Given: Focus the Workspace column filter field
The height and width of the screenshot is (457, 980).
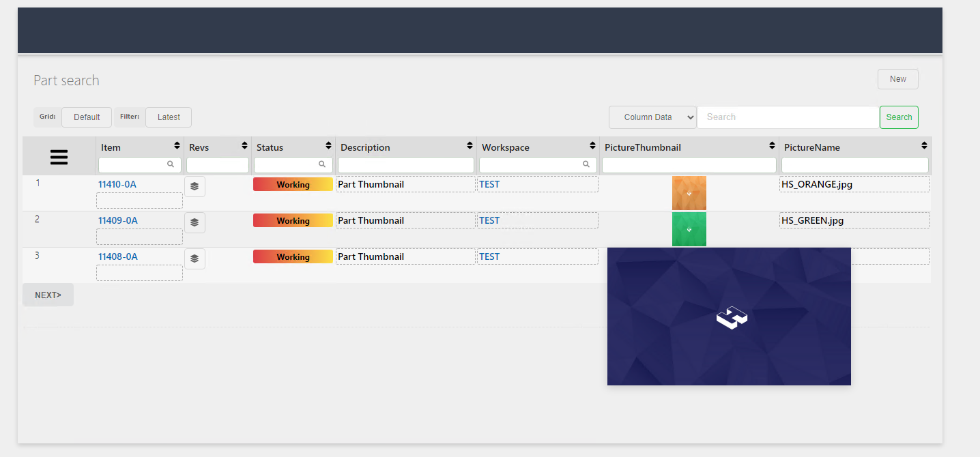Looking at the screenshot, I should coord(538,165).
